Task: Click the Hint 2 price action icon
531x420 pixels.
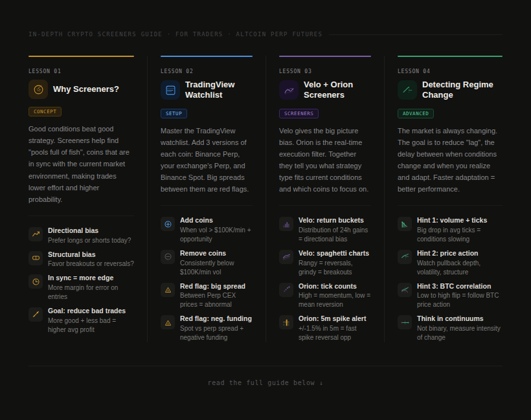Action: [x=405, y=257]
